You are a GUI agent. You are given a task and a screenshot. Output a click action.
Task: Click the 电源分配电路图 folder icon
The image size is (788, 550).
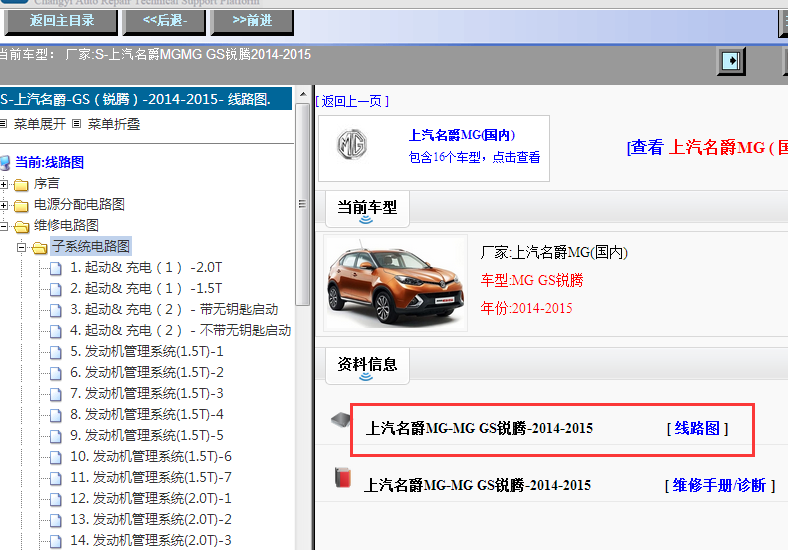21,206
